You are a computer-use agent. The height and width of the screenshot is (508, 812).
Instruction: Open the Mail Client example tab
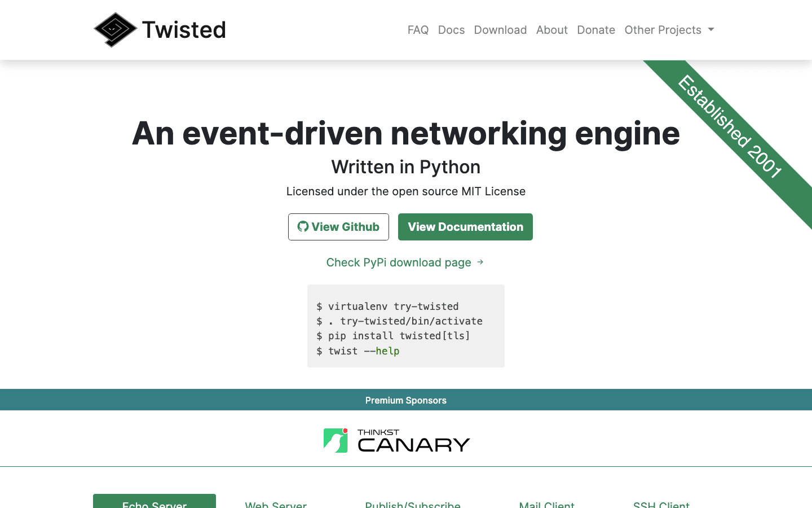(x=546, y=505)
